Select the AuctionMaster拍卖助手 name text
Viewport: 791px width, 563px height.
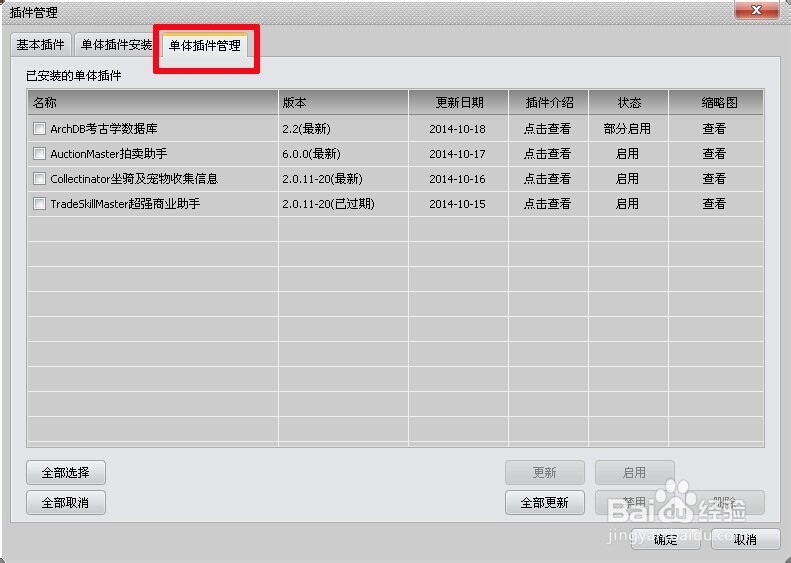[108, 153]
